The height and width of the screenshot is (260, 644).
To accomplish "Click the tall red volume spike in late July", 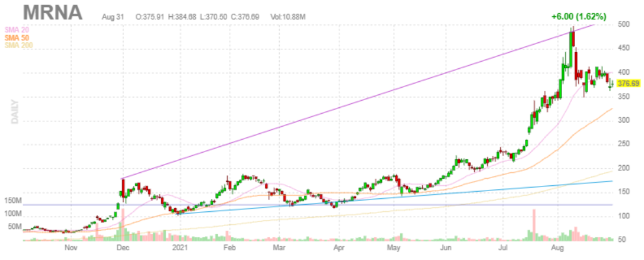I will (534, 225).
